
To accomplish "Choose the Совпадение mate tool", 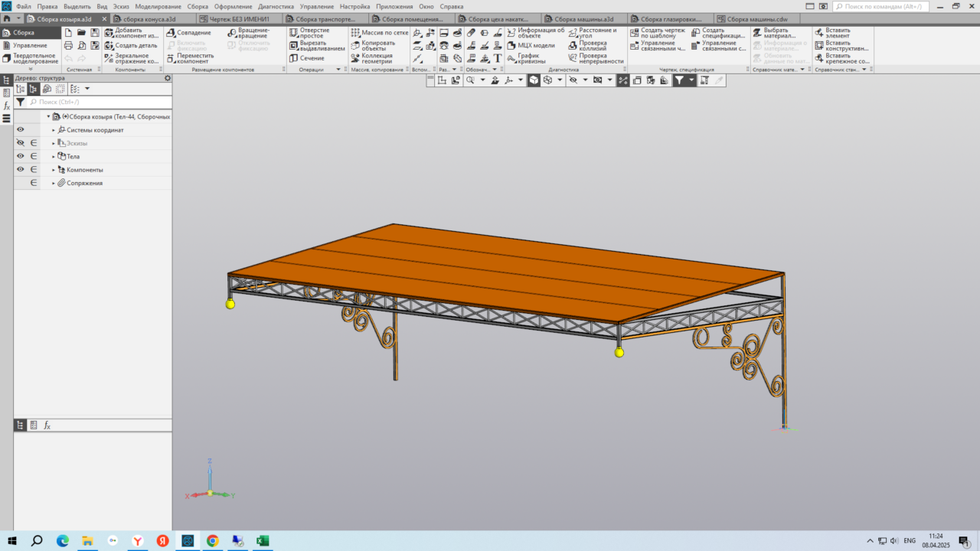I will point(188,33).
